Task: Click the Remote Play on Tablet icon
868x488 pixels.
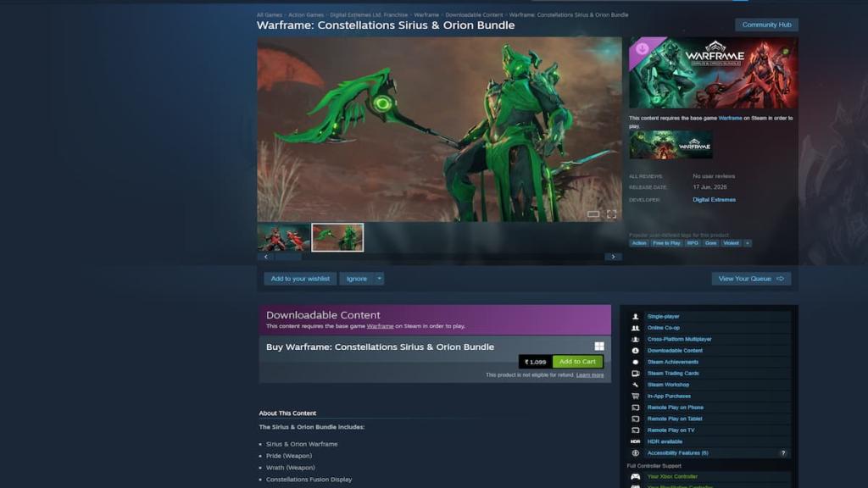Action: click(635, 419)
